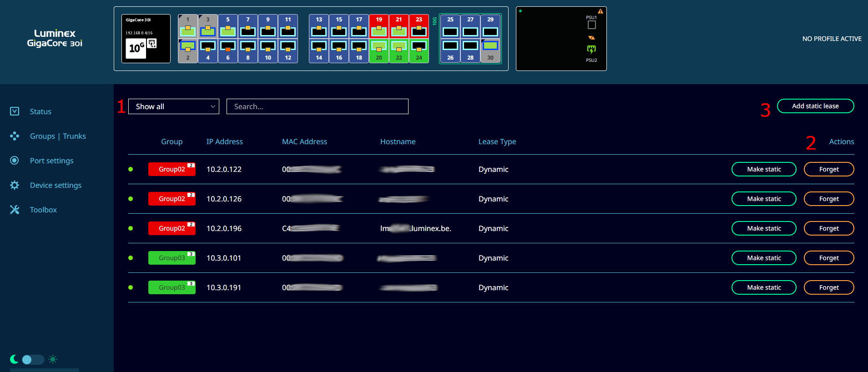The width and height of the screenshot is (868, 372).
Task: Click the Groups | Trunks sidebar icon
Action: coord(15,136)
